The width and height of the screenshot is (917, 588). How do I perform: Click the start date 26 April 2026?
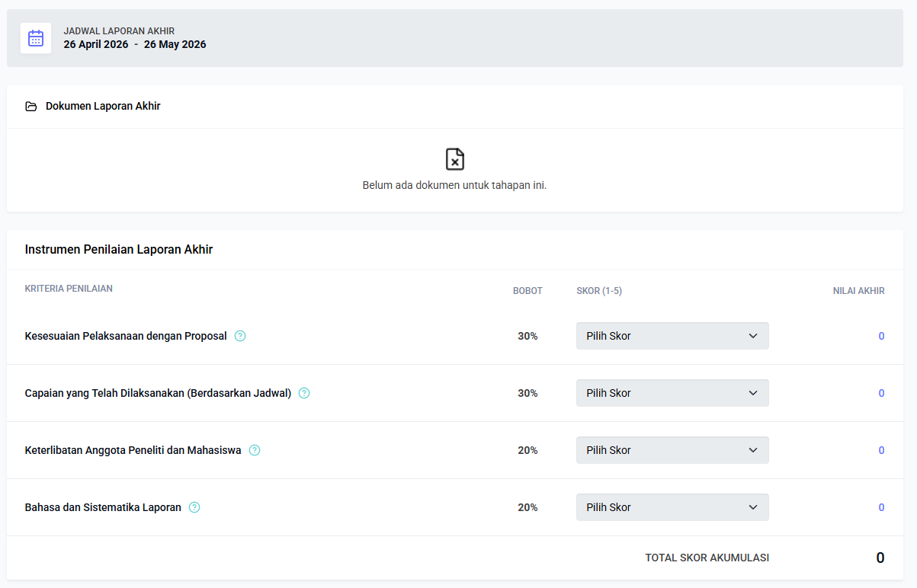click(x=96, y=44)
